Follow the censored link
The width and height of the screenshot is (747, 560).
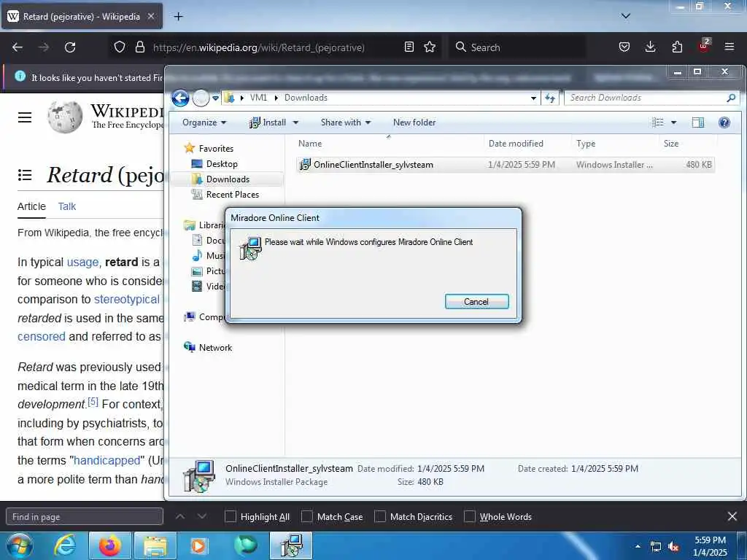coord(42,337)
